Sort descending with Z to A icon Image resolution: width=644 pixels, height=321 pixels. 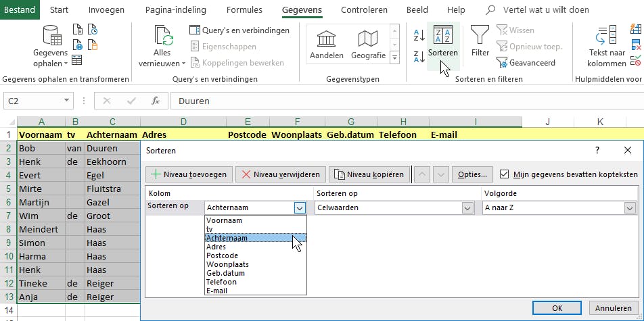click(x=419, y=56)
